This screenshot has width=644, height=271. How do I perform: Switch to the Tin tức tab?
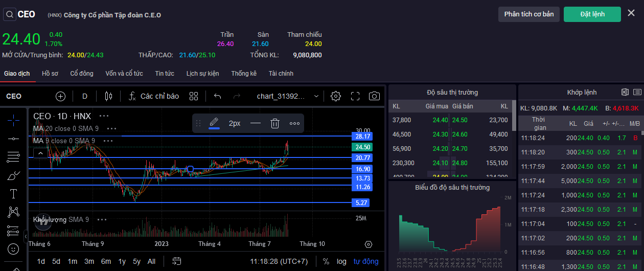pyautogui.click(x=165, y=74)
